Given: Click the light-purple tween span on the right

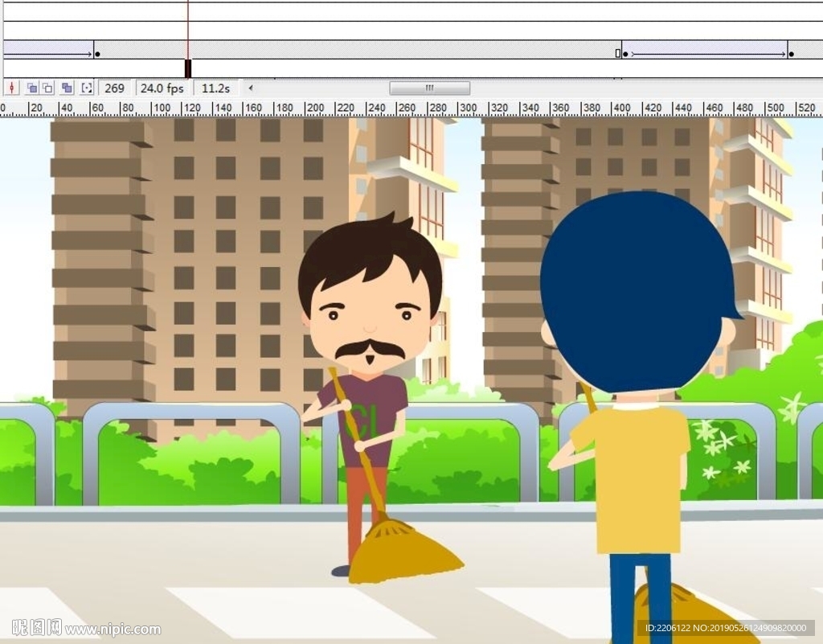Looking at the screenshot, I should pos(704,49).
